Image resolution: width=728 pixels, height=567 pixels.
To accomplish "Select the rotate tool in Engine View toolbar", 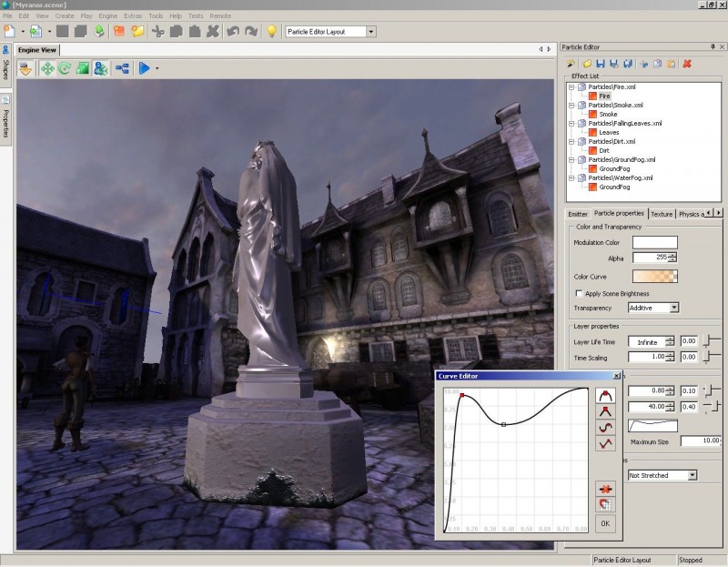I will point(65,68).
